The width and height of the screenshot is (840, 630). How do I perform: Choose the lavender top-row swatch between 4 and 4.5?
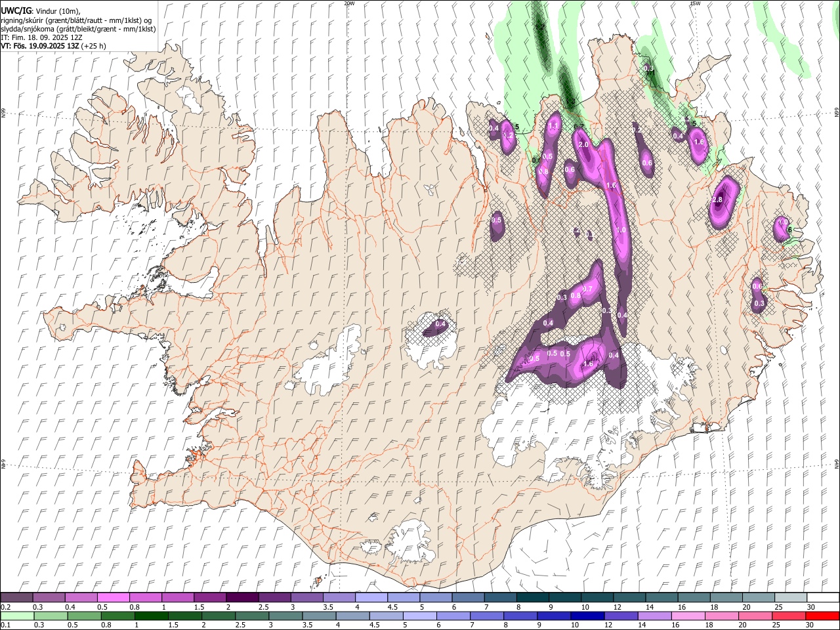pyautogui.click(x=371, y=598)
